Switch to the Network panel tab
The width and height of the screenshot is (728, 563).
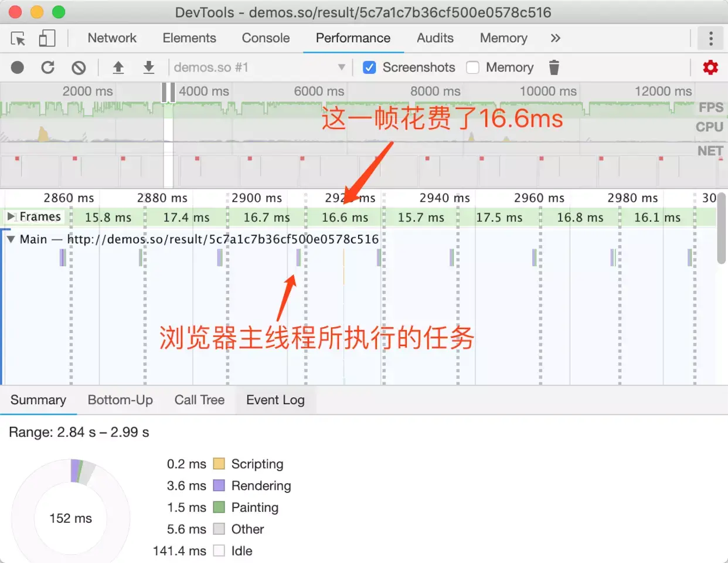[112, 38]
